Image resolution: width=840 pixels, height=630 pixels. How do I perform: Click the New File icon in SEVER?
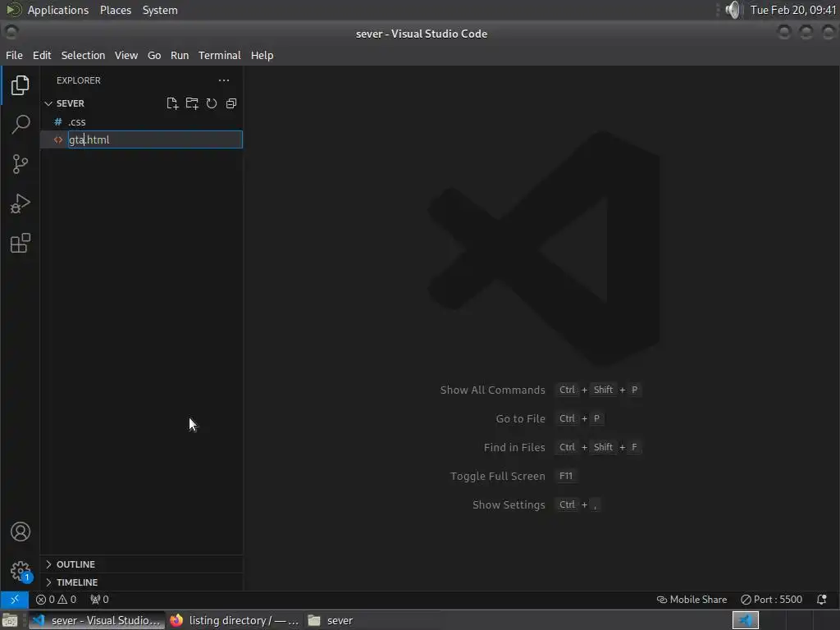click(172, 103)
